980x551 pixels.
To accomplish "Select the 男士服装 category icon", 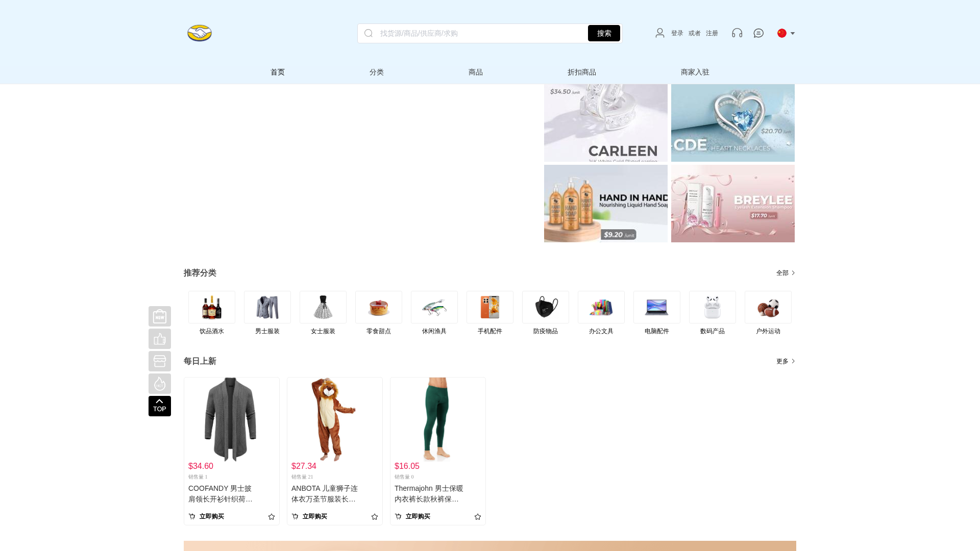I will [x=267, y=307].
